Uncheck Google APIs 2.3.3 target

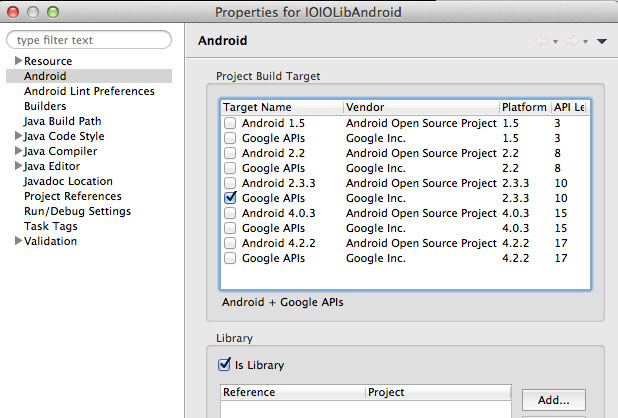(230, 198)
